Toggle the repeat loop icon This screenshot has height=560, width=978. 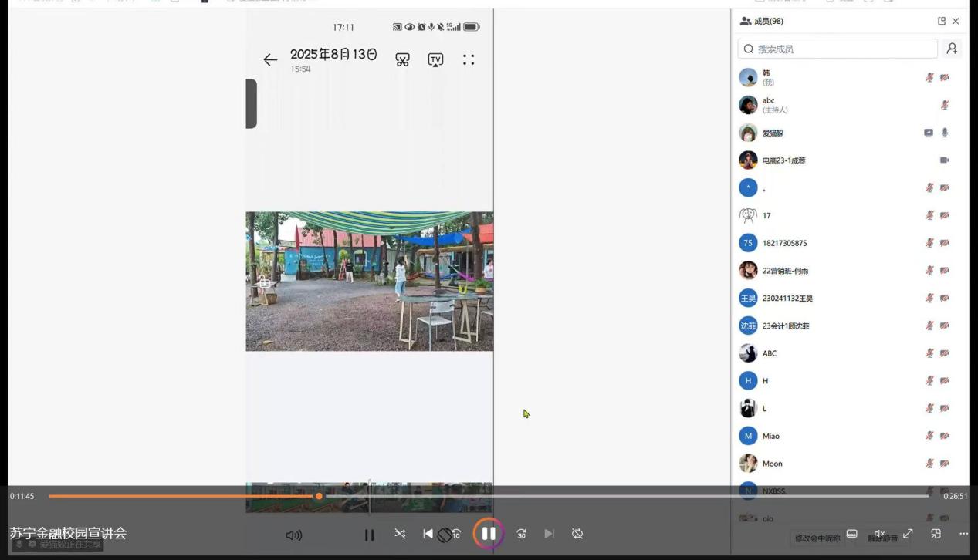coord(577,534)
